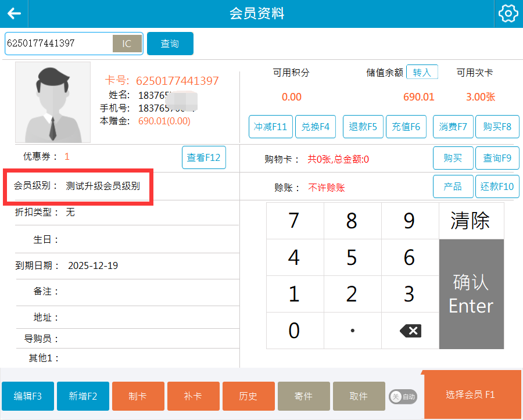523x420 pixels.
Task: Tap number 5 on the keypad
Action: click(x=352, y=257)
